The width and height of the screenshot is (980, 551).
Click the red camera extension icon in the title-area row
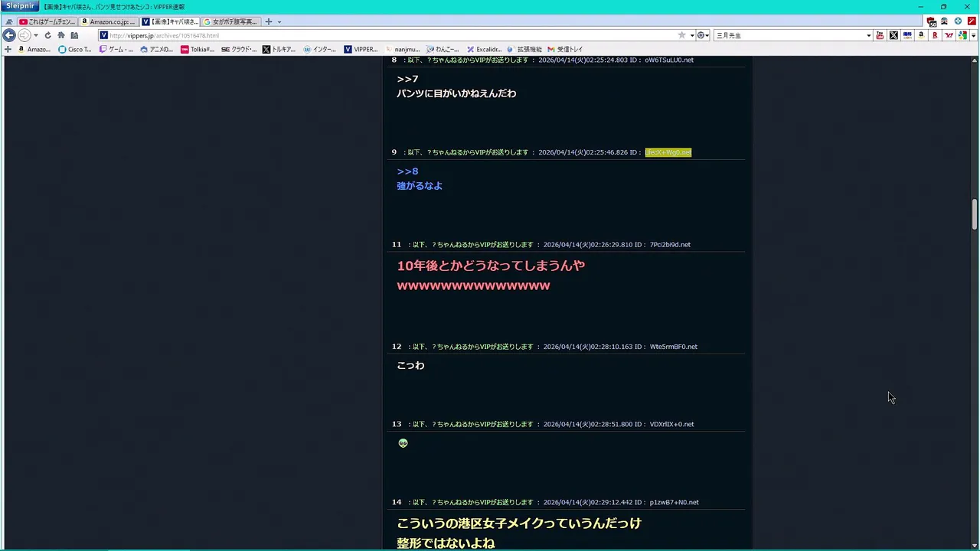(x=931, y=21)
